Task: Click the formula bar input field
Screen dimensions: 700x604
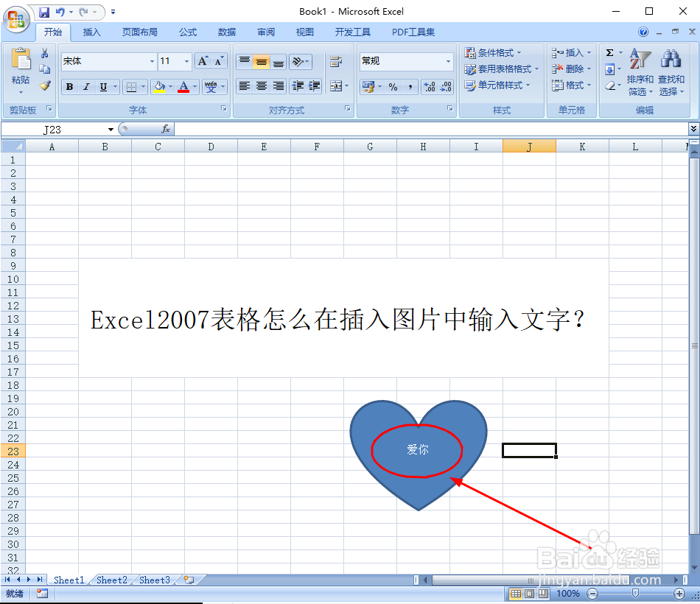Action: tap(431, 130)
